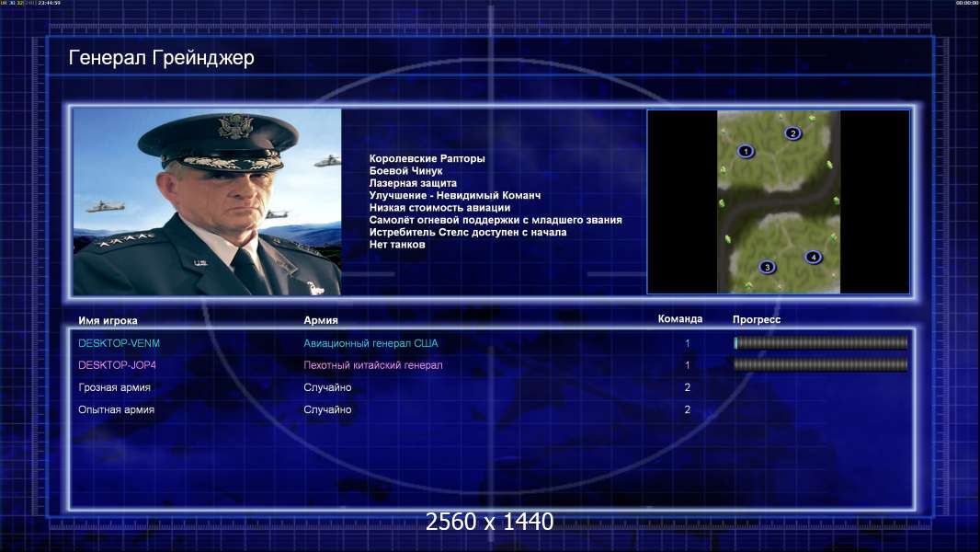
Task: Click the 'Прогресс' column header
Action: (x=757, y=319)
